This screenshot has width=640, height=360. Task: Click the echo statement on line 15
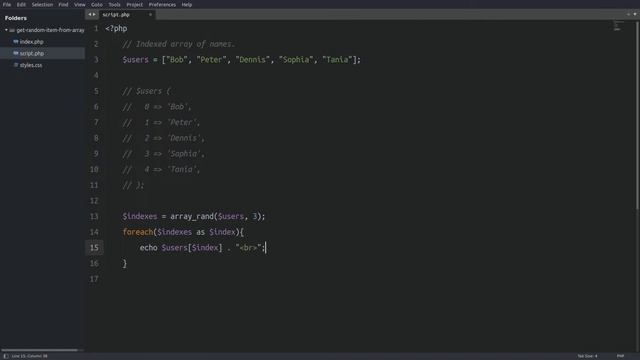pos(149,248)
